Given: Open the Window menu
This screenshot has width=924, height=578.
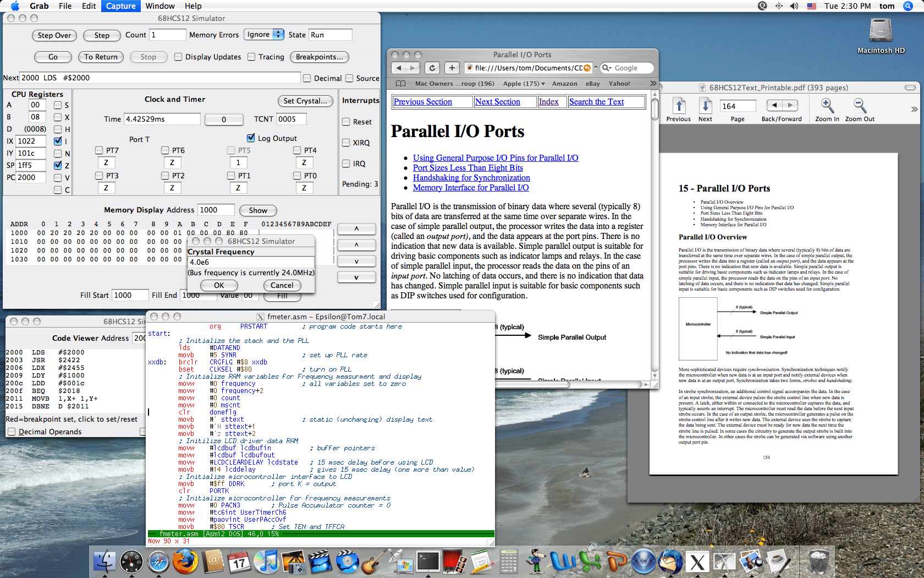Looking at the screenshot, I should point(160,6).
